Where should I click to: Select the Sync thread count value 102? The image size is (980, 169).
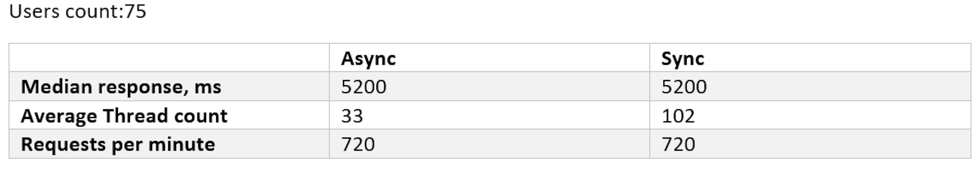click(678, 116)
